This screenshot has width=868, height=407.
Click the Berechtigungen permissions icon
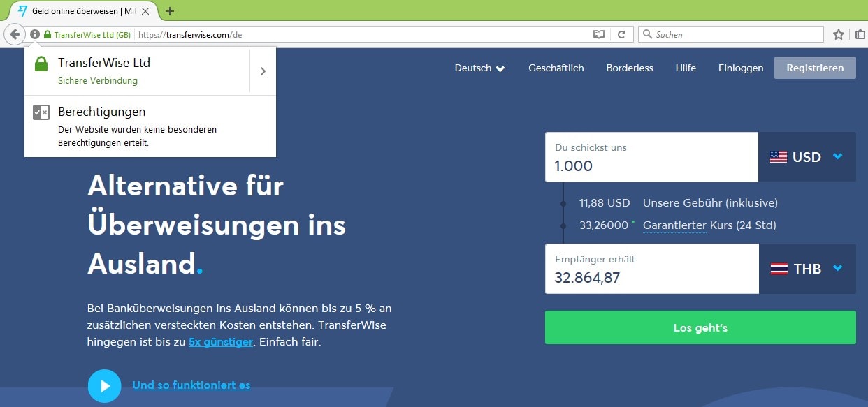[41, 112]
